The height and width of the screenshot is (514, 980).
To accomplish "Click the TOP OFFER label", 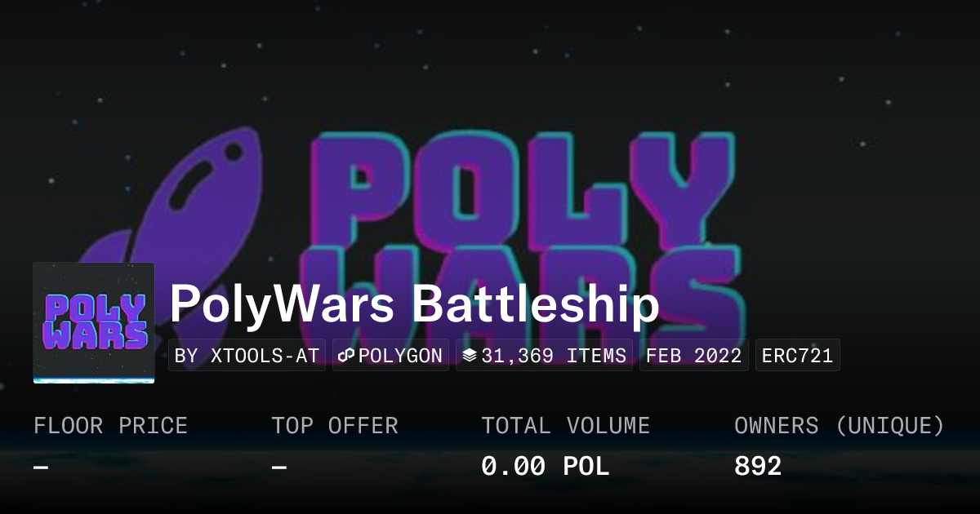I will click(335, 426).
